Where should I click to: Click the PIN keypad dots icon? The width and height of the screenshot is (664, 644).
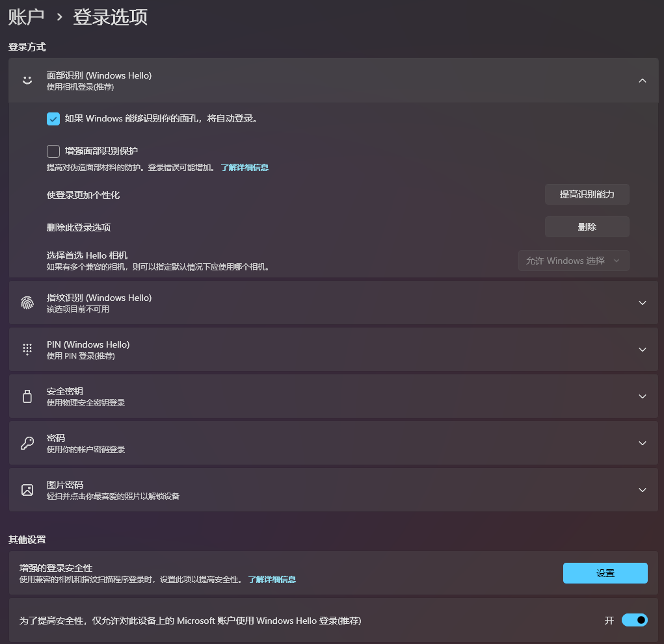point(27,350)
